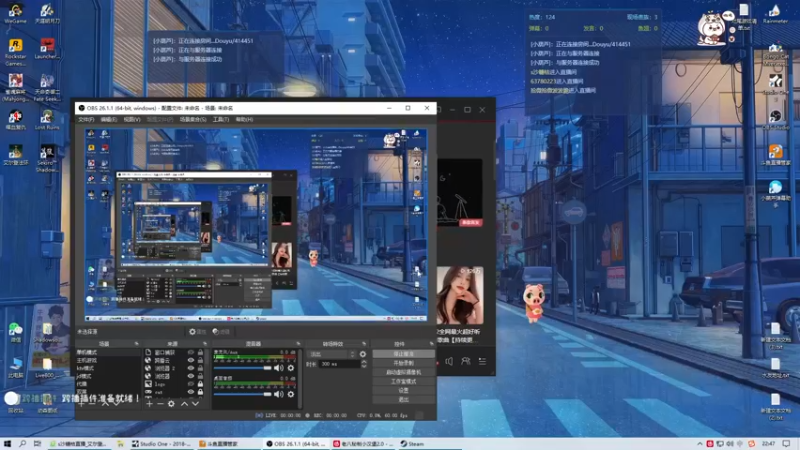Click the stop streaming button in Controls
Viewport: 800px width, 450px height.
(404, 354)
